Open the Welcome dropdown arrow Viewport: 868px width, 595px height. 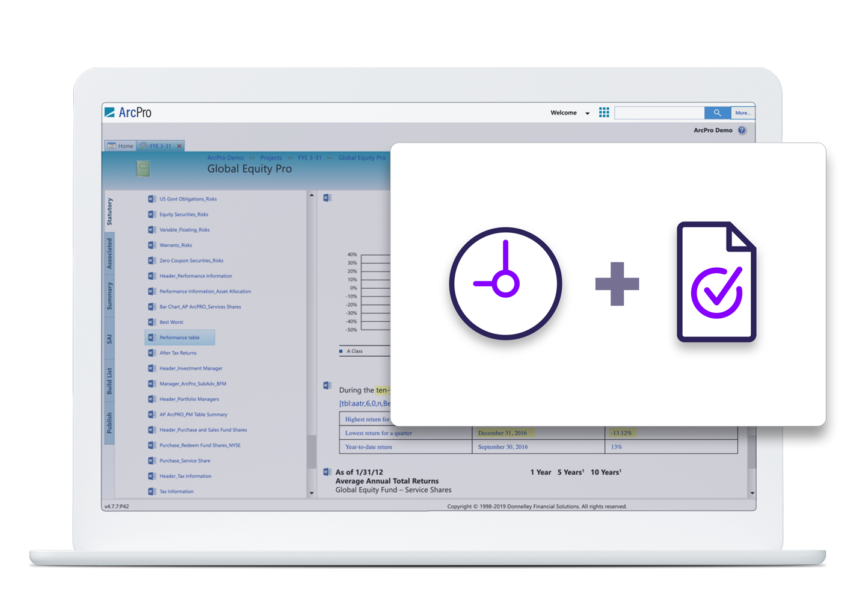click(586, 113)
